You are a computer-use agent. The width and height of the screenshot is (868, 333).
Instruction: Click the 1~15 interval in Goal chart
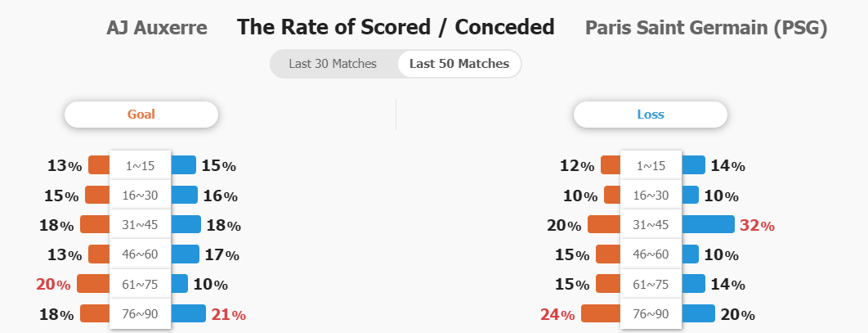pos(140,165)
